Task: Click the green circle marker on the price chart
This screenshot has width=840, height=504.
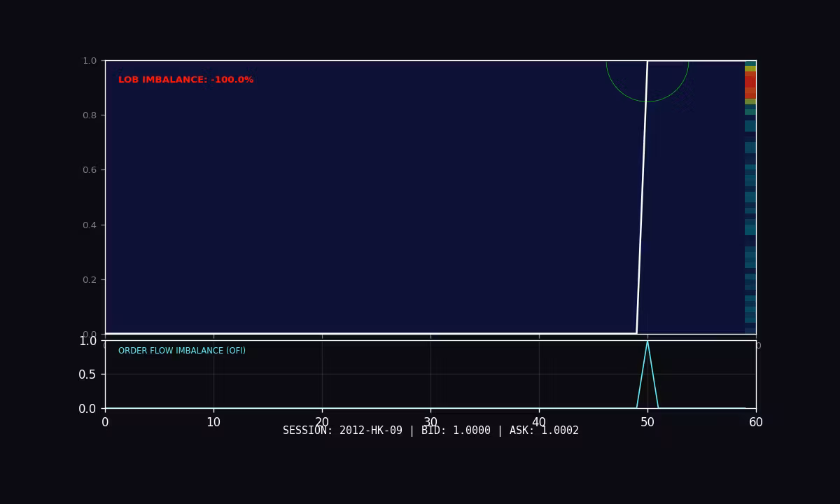Action: pos(647,101)
